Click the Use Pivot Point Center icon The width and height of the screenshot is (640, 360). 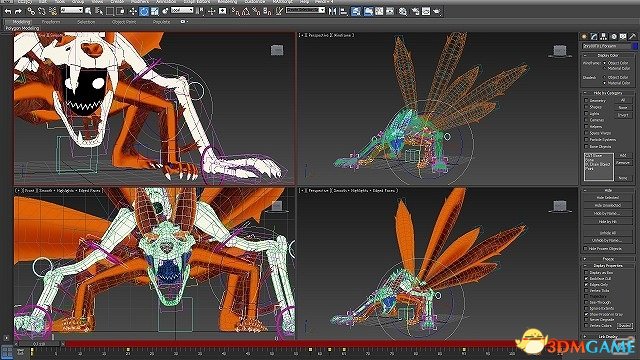(200, 11)
